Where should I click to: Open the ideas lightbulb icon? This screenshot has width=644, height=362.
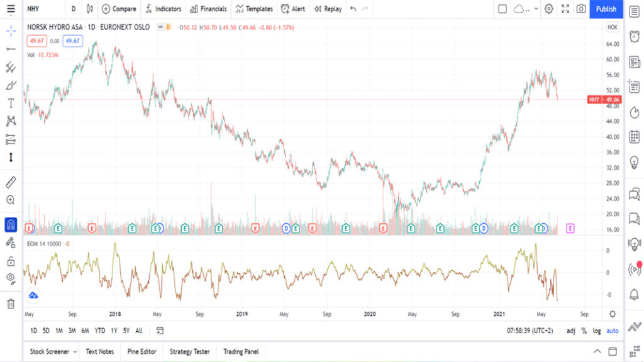click(634, 163)
